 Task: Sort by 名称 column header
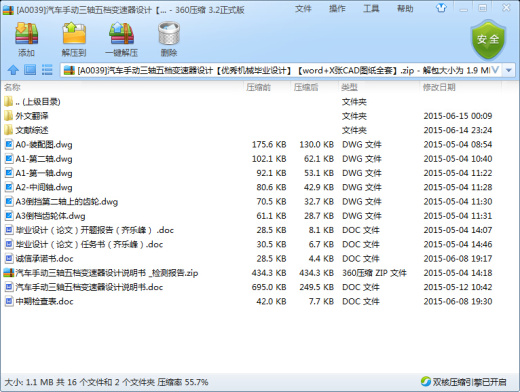[x=12, y=87]
